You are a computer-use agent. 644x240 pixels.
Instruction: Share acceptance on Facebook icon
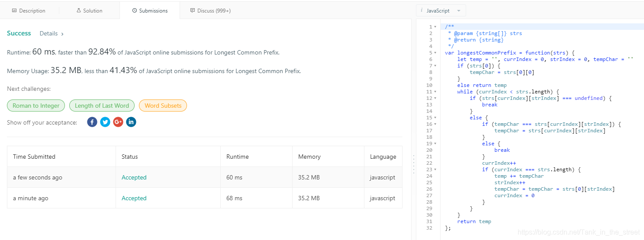92,122
